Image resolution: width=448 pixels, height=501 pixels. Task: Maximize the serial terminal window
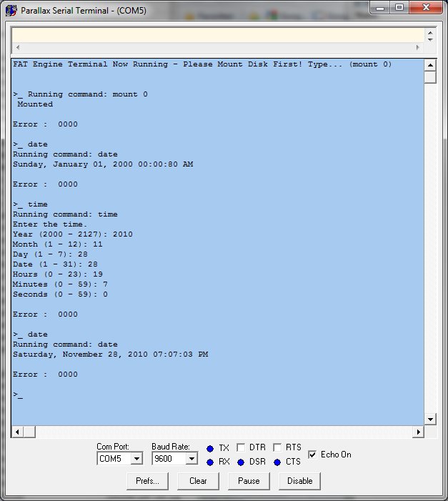(x=398, y=8)
